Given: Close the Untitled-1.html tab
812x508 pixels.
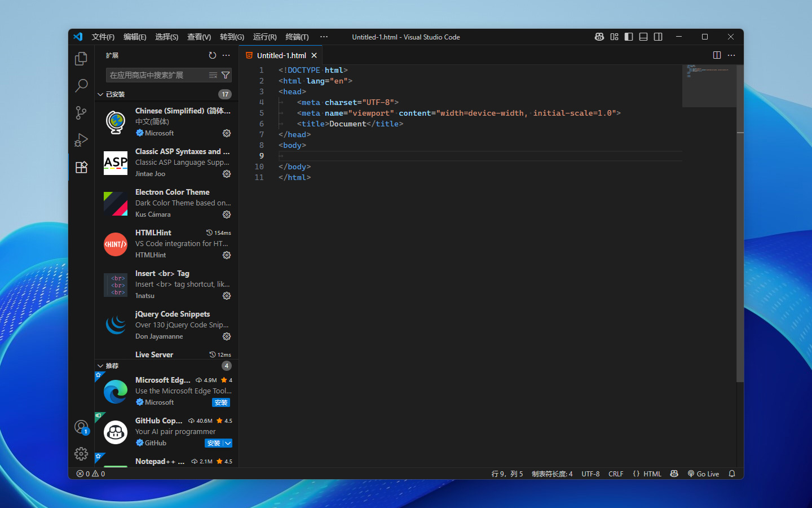Looking at the screenshot, I should pyautogui.click(x=314, y=55).
